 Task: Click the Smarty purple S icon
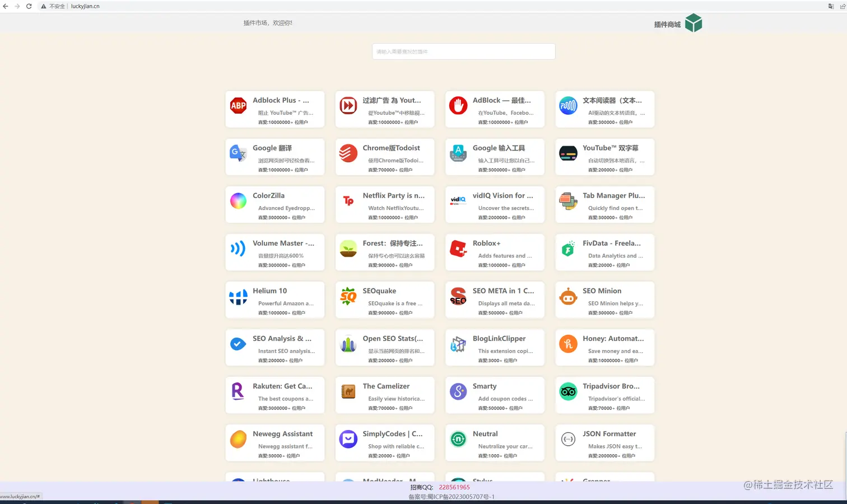[458, 391]
